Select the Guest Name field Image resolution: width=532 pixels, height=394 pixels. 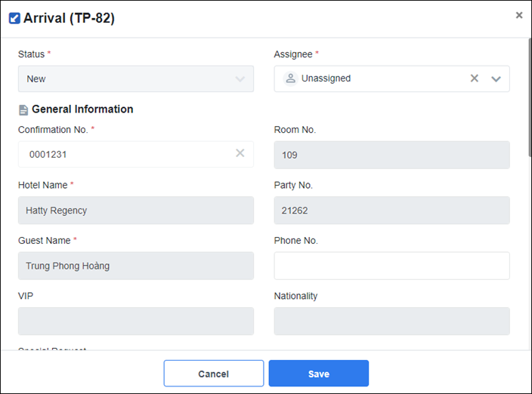[136, 266]
